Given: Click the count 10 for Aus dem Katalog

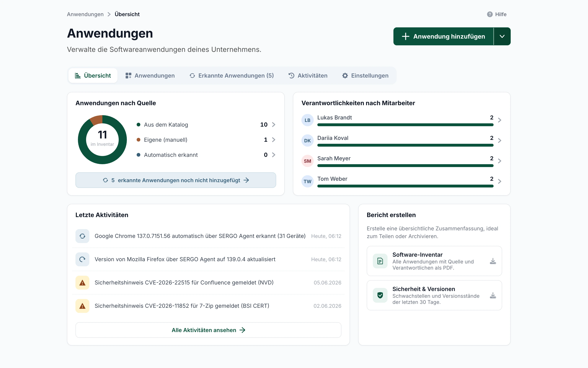Looking at the screenshot, I should click(x=264, y=125).
